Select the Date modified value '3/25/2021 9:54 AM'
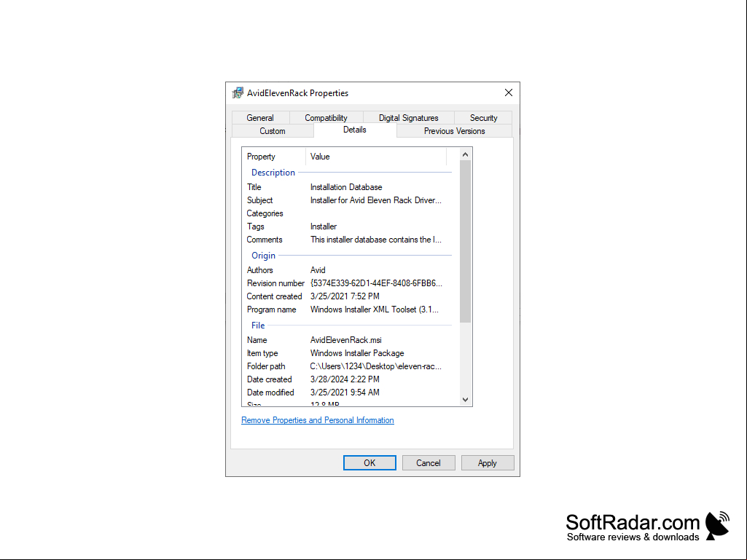Viewport: 747px width, 560px height. pyautogui.click(x=345, y=393)
